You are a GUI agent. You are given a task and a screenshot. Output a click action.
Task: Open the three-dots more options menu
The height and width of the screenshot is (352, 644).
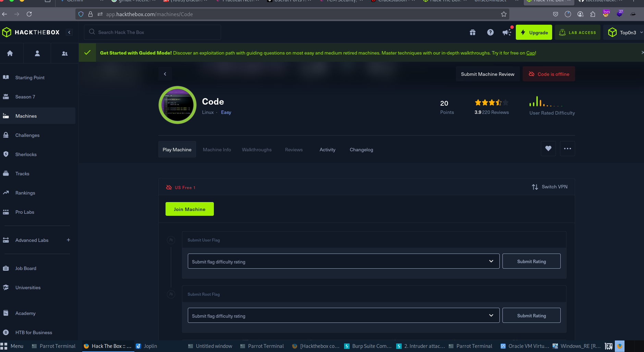[x=568, y=149]
